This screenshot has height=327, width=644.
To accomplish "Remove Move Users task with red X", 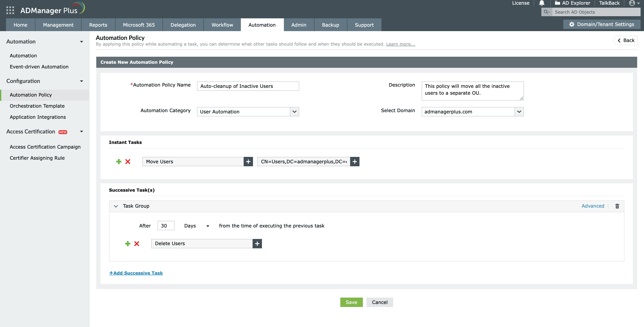I will click(x=128, y=162).
